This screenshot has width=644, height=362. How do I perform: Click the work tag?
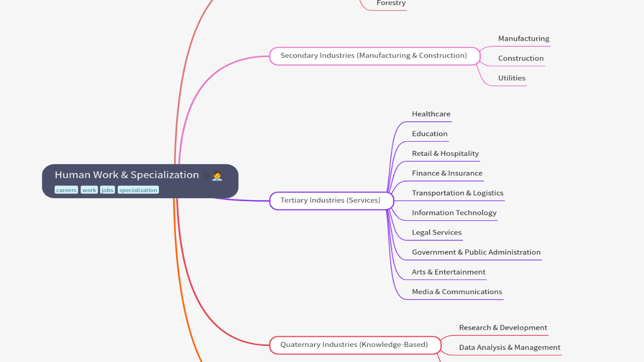[x=89, y=190]
